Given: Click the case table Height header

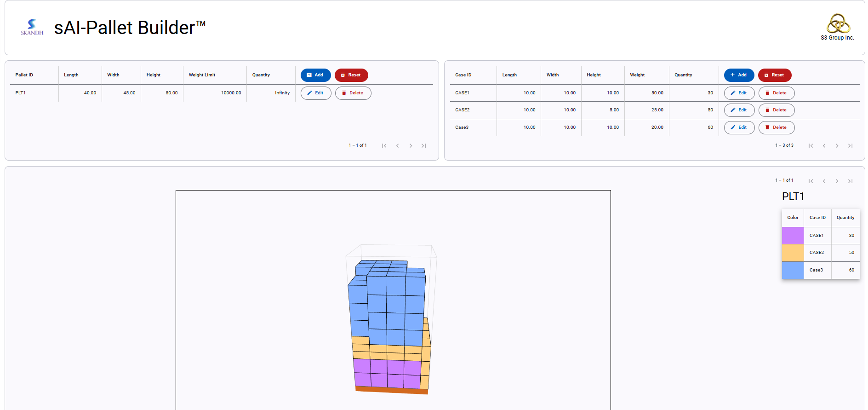Looking at the screenshot, I should tap(594, 75).
